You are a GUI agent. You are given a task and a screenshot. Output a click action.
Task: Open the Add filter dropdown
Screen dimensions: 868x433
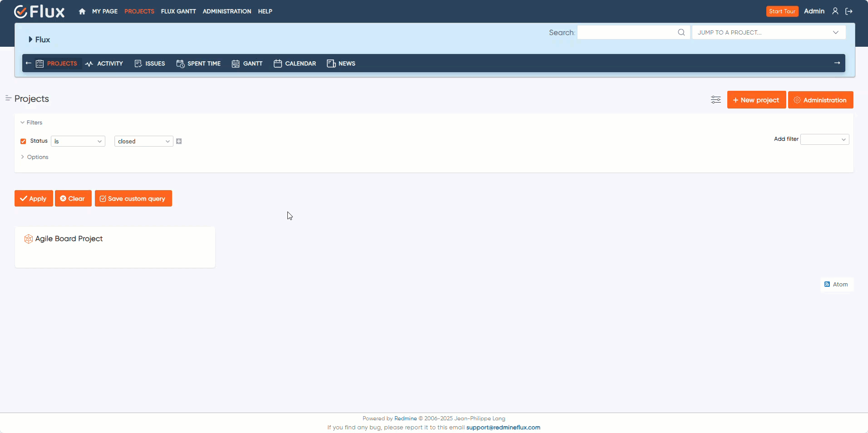tap(824, 139)
